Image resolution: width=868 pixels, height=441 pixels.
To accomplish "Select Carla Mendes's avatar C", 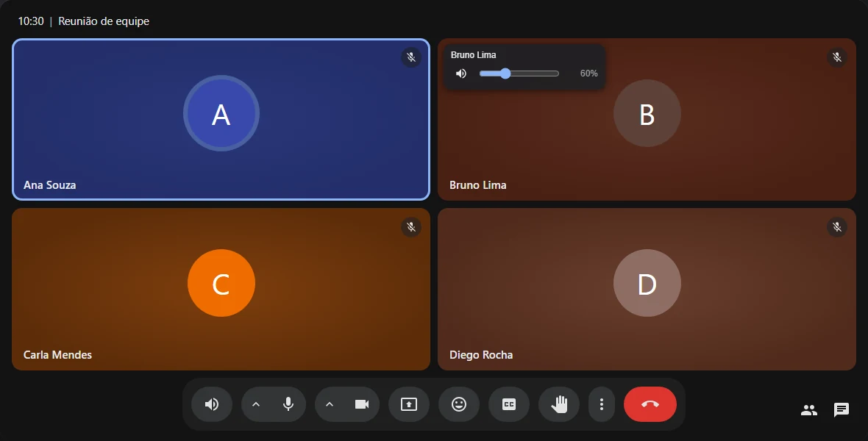I will (x=221, y=283).
